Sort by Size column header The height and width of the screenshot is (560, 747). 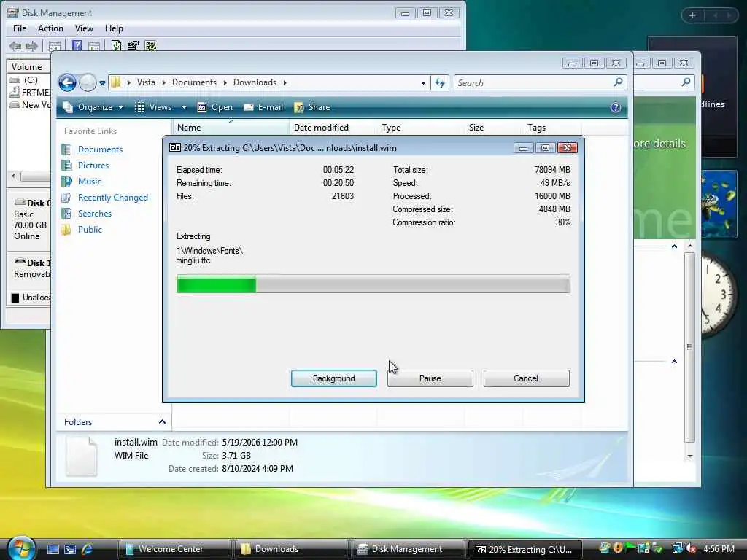tap(493, 127)
